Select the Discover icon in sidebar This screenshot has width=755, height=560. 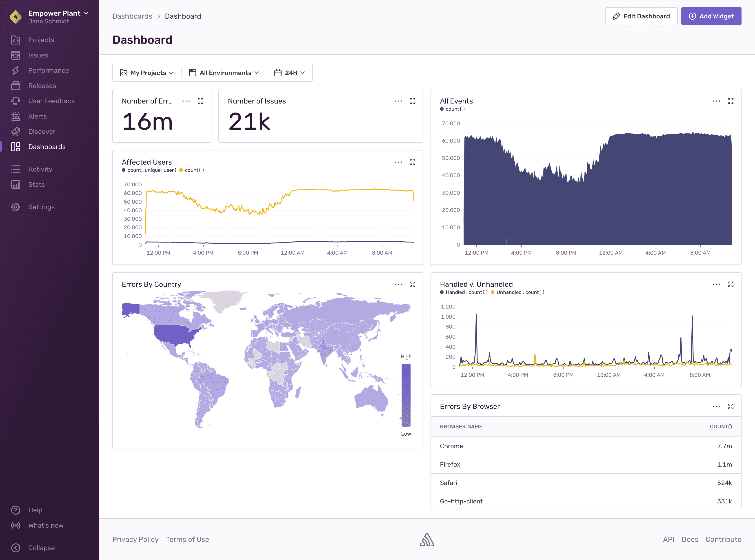(x=16, y=132)
